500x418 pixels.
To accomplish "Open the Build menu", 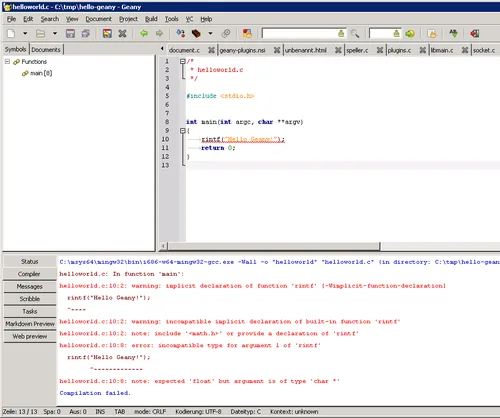I will pyautogui.click(x=151, y=19).
